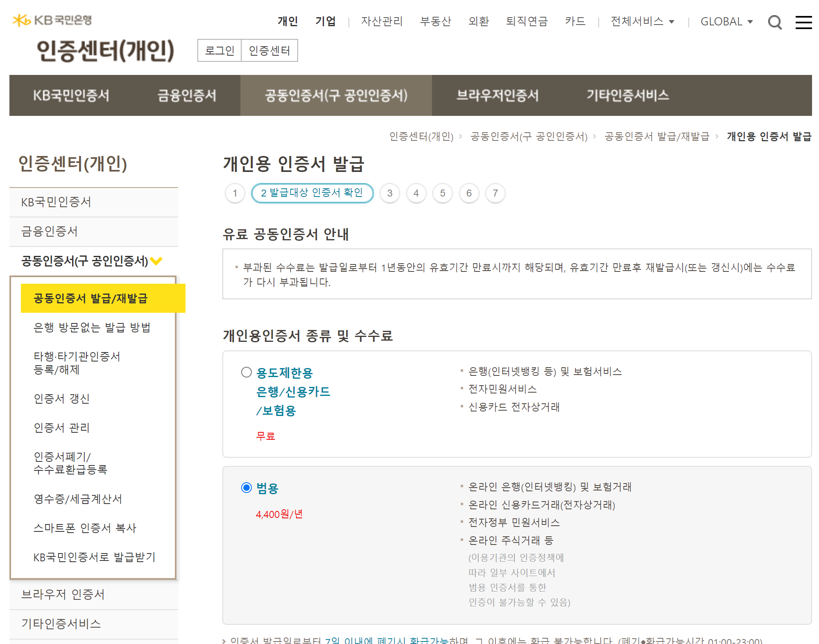
Task: Click 공동인증서 발급/재발급 in the breadcrumb
Action: point(657,136)
